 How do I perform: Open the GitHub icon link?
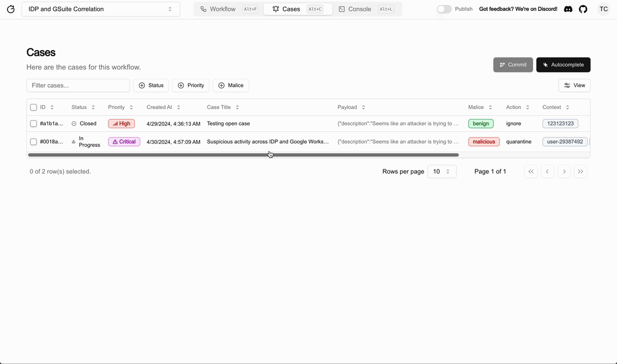click(x=583, y=9)
